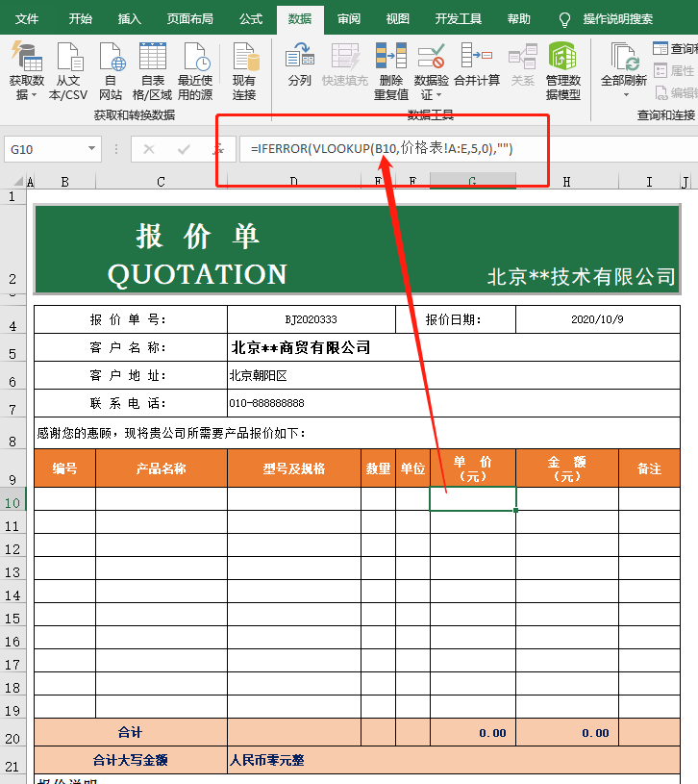The image size is (698, 784).
Task: Click the formula bar with IFERROR formula
Action: click(468, 149)
